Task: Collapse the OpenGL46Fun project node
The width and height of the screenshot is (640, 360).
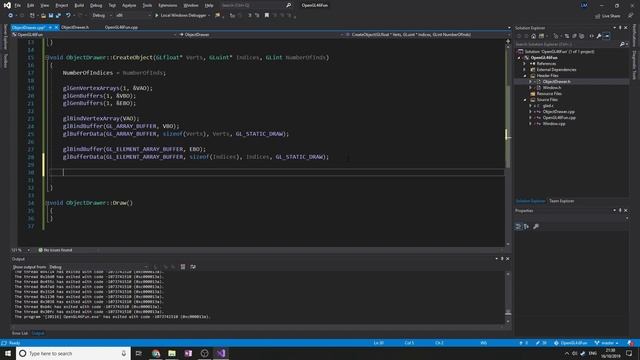Action: coord(519,58)
